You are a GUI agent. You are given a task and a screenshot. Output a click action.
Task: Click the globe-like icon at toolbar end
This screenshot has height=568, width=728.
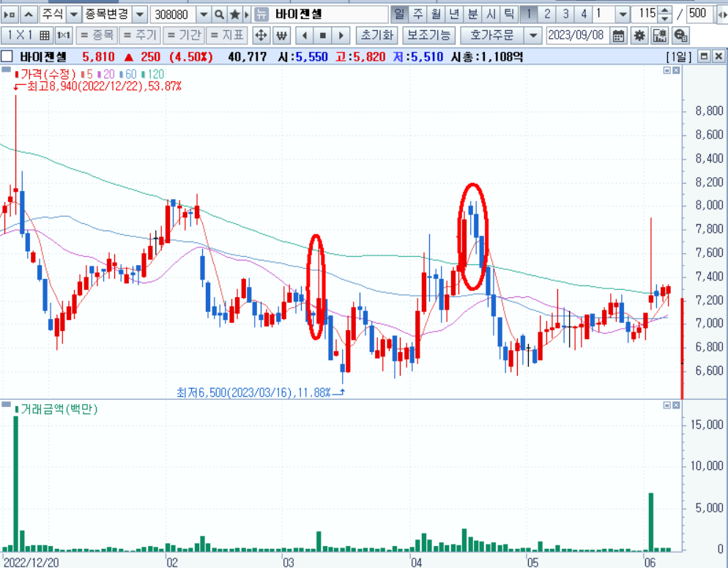pyautogui.click(x=680, y=36)
